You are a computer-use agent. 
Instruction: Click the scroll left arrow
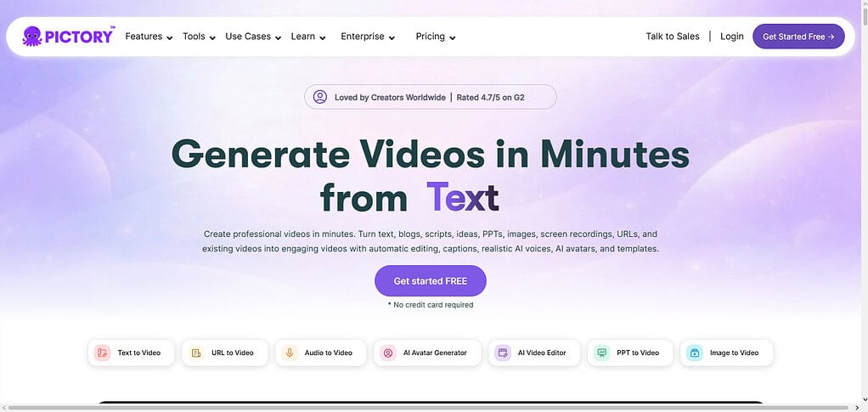[x=3, y=408]
